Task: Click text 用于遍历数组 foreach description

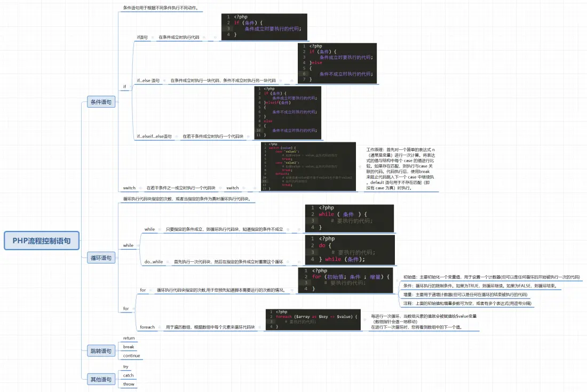Action: (x=210, y=327)
